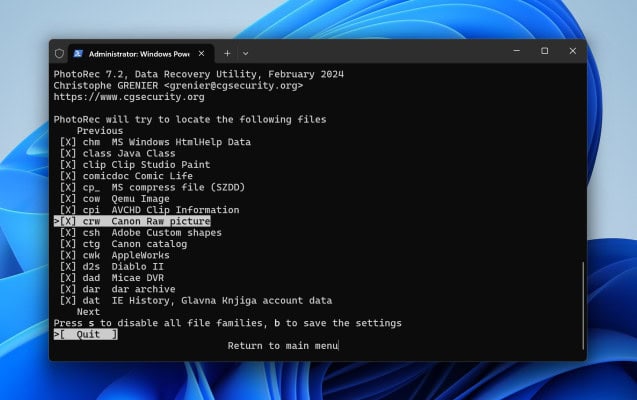Viewport: 637px width, 400px height.
Task: Click the shield icon in the title bar
Action: click(59, 54)
